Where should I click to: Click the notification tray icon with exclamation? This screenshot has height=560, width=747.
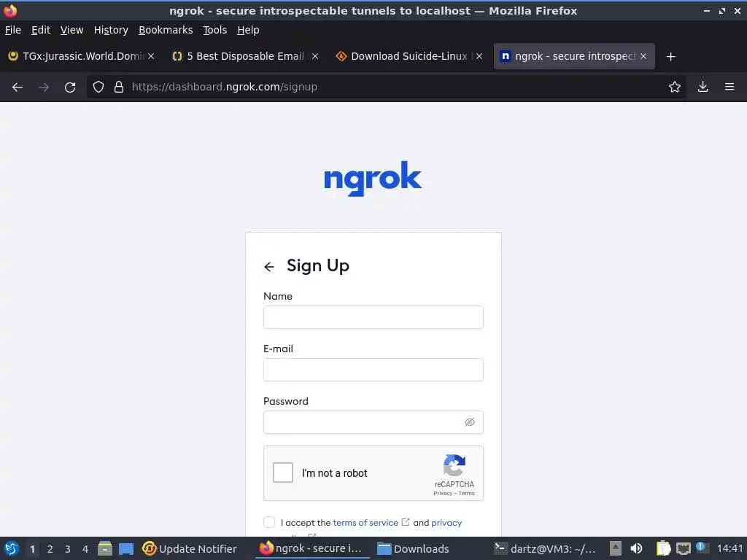click(700, 547)
